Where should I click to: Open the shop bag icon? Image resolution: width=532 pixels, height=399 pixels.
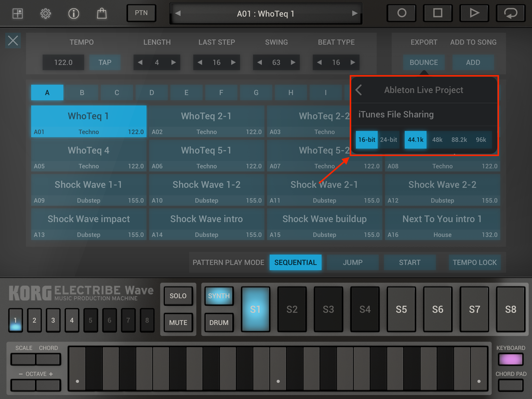click(102, 13)
